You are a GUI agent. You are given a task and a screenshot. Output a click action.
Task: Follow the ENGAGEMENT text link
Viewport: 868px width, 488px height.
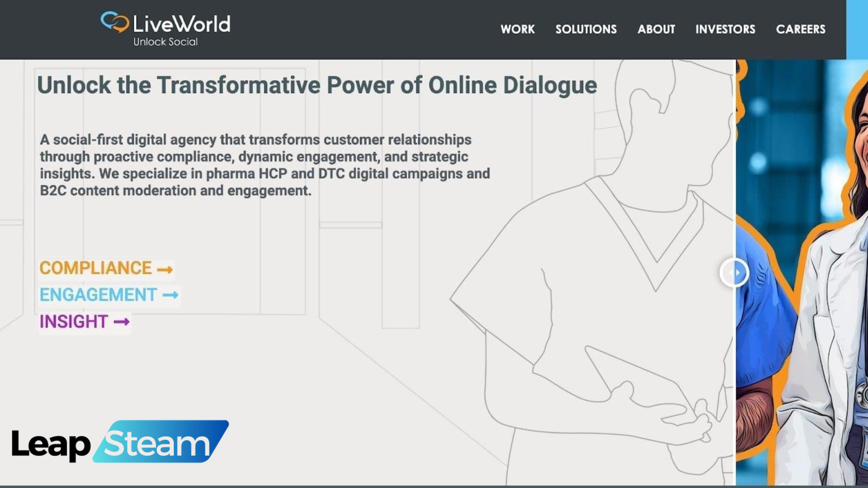coord(98,295)
